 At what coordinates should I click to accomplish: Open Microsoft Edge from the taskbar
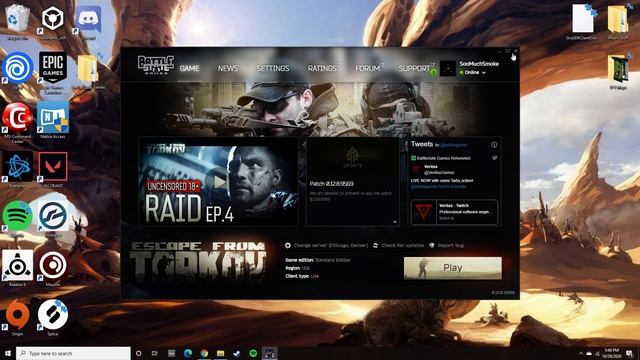188,353
